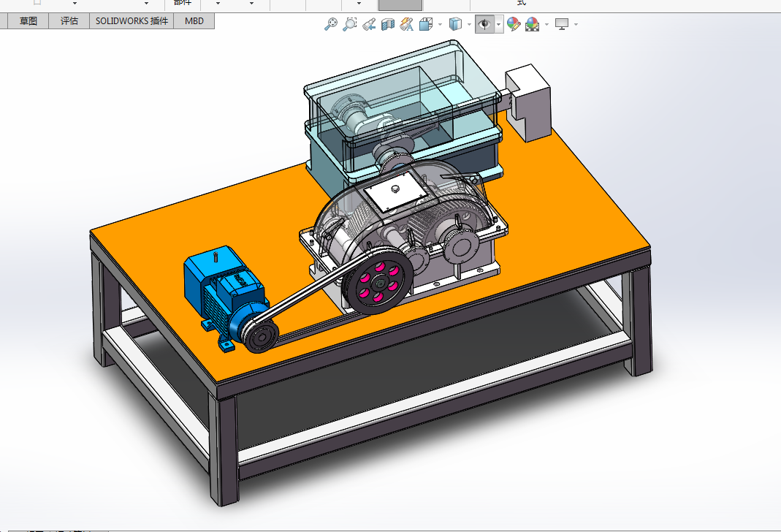This screenshot has height=532, width=781.
Task: Expand the View Settings dropdown arrow
Action: click(576, 24)
